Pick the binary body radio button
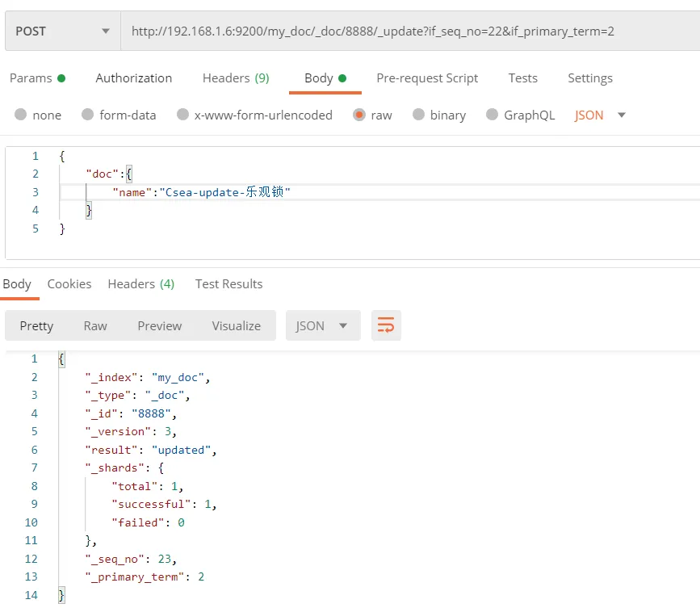Screen dimensions: 700x608 click(x=418, y=115)
